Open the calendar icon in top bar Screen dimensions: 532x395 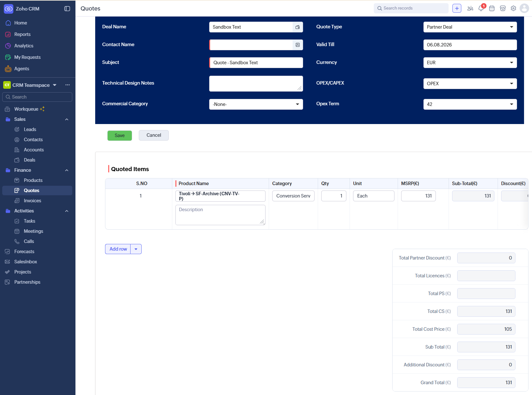[x=492, y=9]
